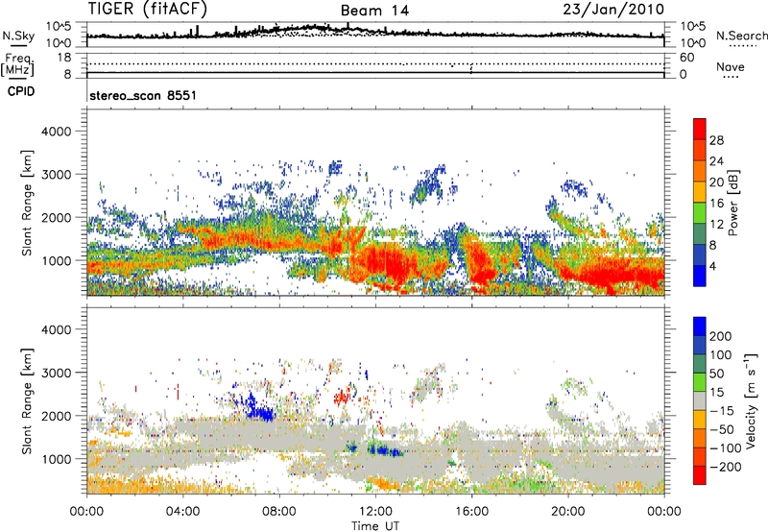The width and height of the screenshot is (768, 532).
Task: Select the 1000 tick in the power panel
Action: pos(56,260)
